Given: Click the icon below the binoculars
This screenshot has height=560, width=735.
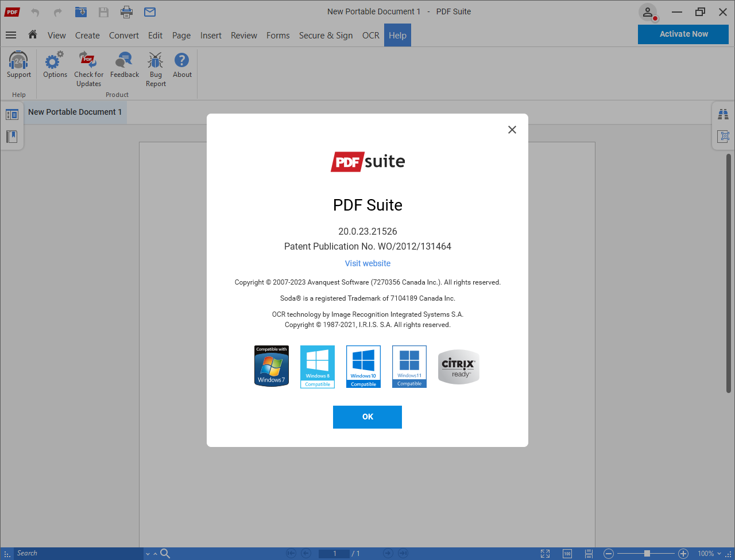Looking at the screenshot, I should [x=724, y=137].
